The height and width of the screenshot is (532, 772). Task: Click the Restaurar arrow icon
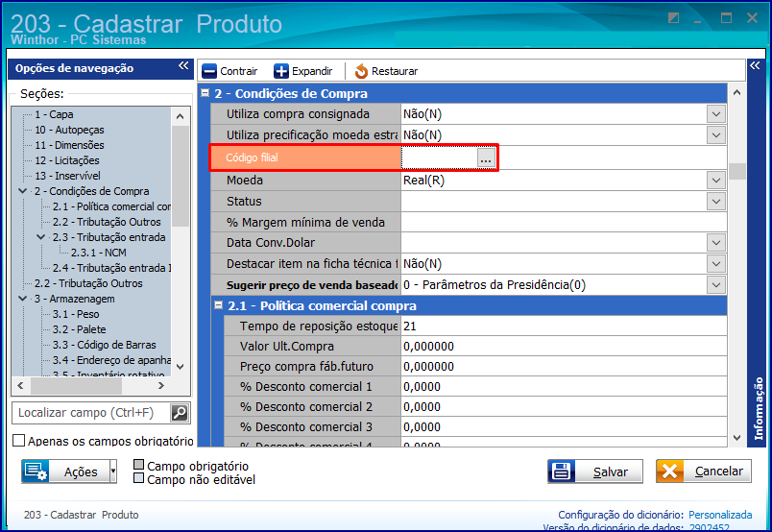(361, 71)
